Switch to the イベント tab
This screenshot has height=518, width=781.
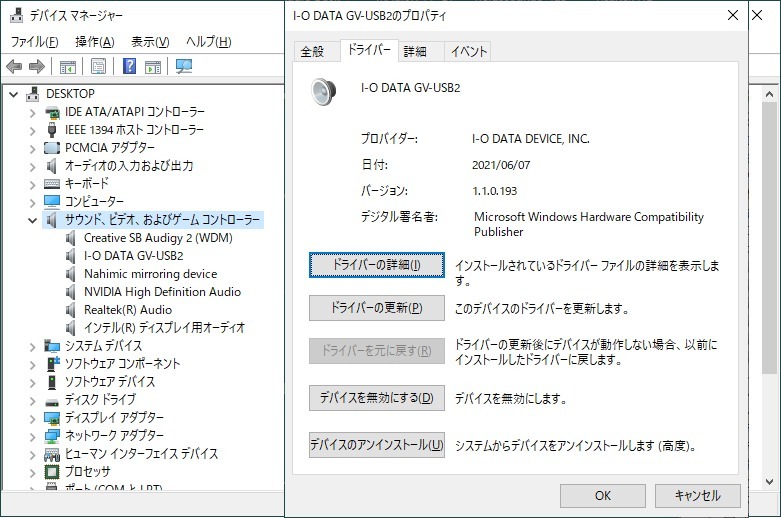467,51
